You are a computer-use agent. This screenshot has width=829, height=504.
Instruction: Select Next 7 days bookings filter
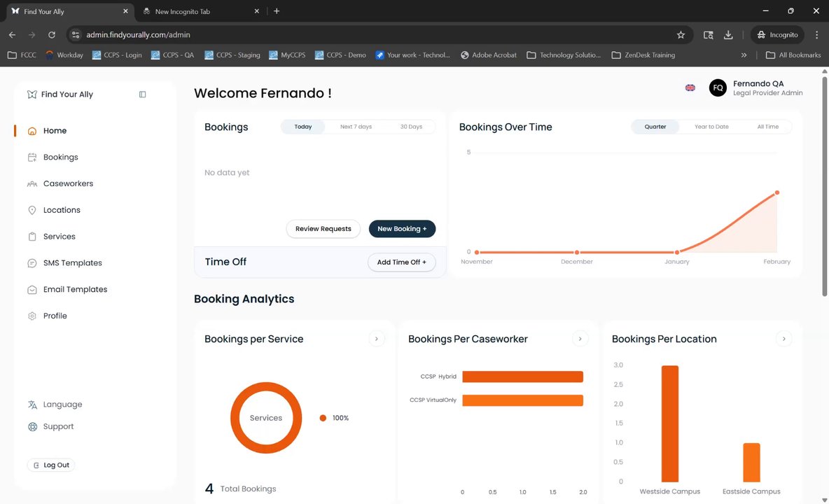pos(356,127)
